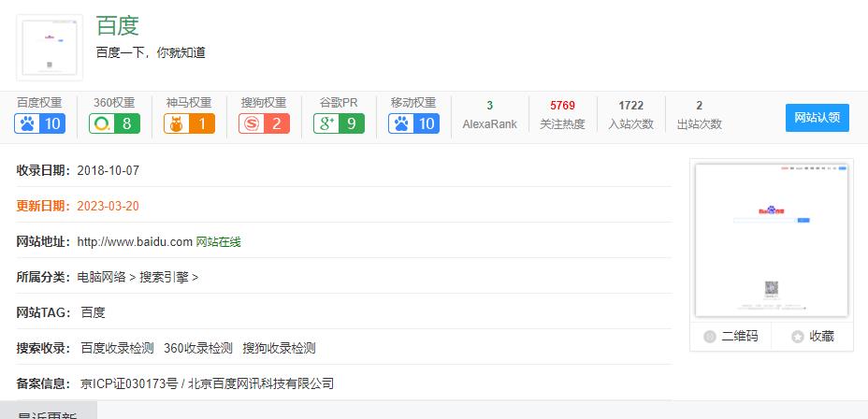Click the small site thumbnail beside title
This screenshot has height=419, width=868.
(x=50, y=48)
